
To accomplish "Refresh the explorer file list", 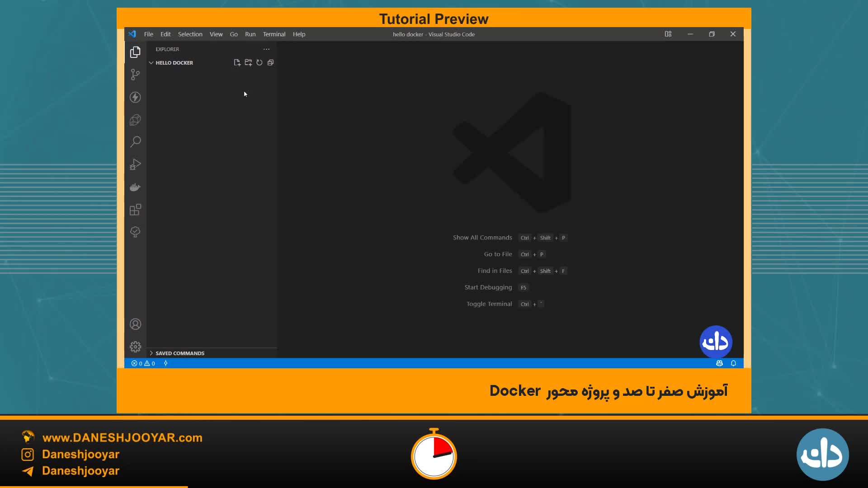I will click(259, 63).
